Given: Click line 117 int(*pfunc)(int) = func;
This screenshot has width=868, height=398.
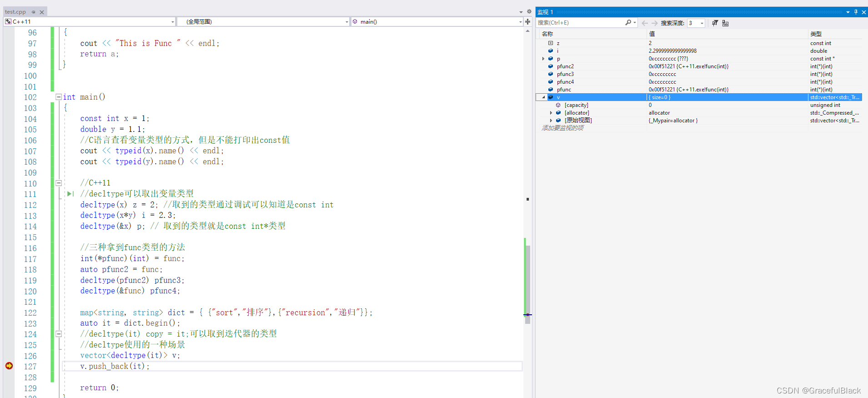Looking at the screenshot, I should click(132, 258).
